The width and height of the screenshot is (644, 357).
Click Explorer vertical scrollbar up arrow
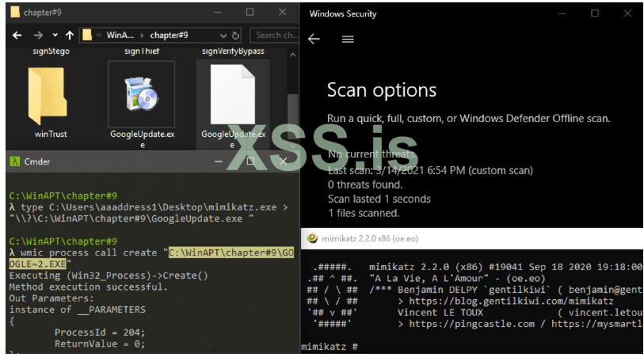(x=292, y=55)
